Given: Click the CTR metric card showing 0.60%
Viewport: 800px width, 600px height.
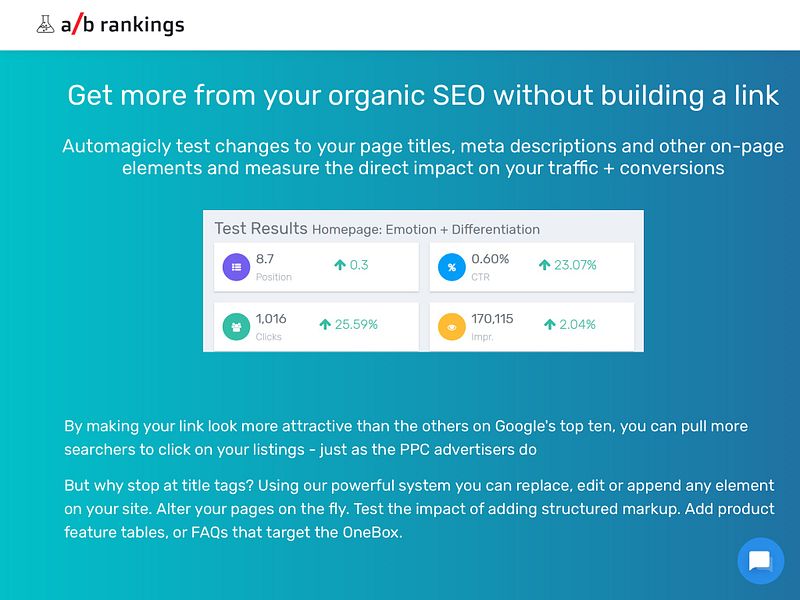Looking at the screenshot, I should pyautogui.click(x=531, y=266).
